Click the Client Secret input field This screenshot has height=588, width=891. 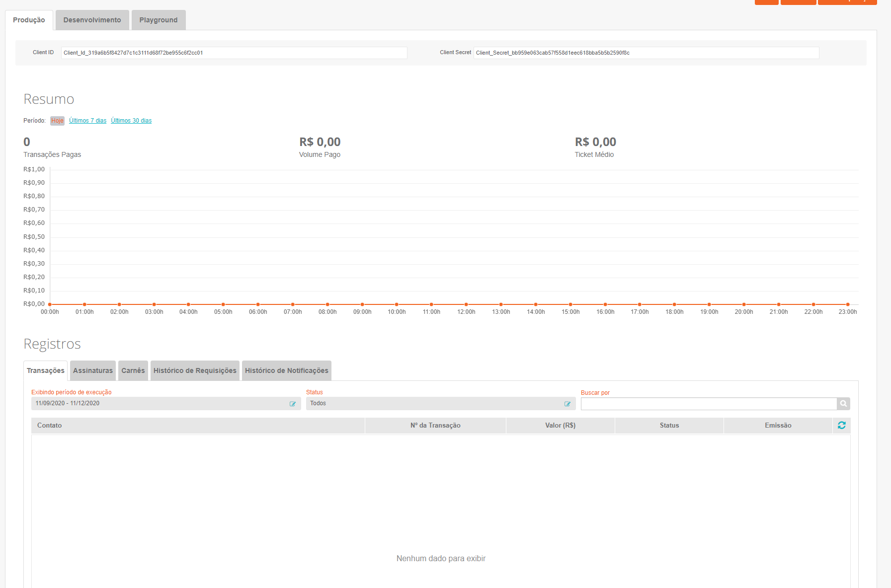[x=646, y=53]
